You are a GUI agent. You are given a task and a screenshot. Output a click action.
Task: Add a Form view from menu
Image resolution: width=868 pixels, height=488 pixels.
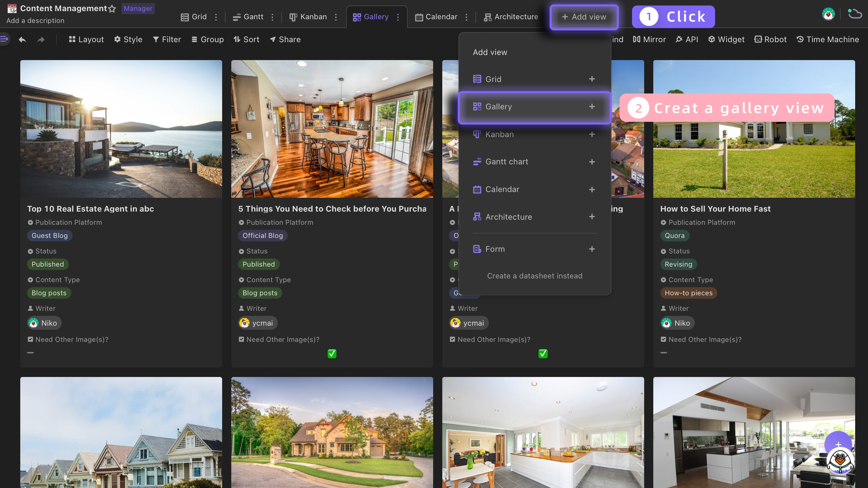(534, 249)
